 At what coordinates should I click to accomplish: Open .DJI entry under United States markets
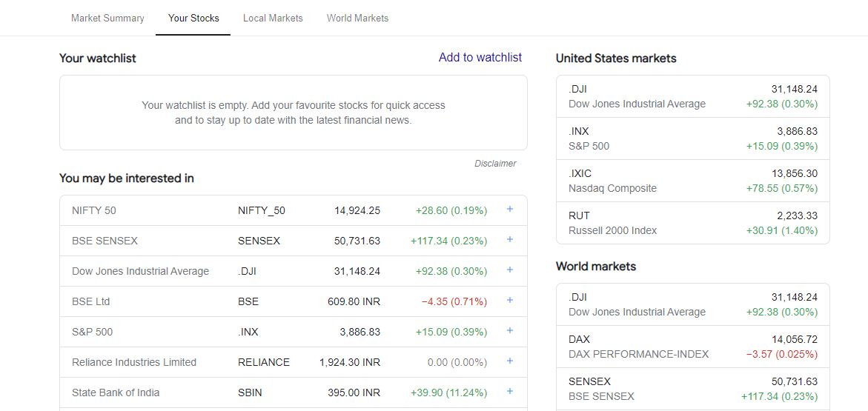coord(692,96)
